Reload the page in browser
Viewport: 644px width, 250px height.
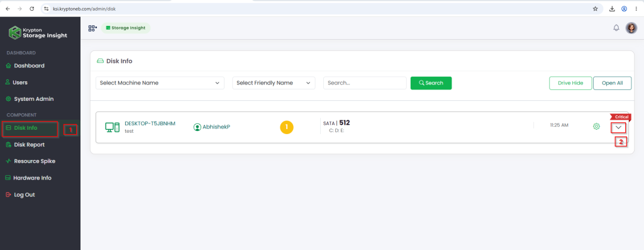coord(32,9)
